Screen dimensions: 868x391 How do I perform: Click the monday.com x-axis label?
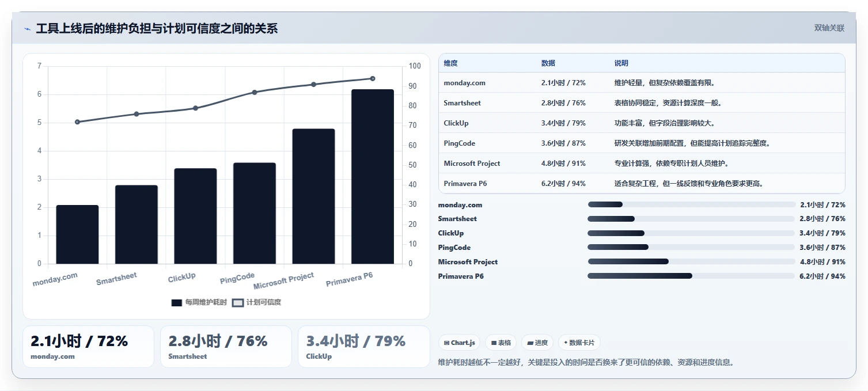[x=55, y=280]
